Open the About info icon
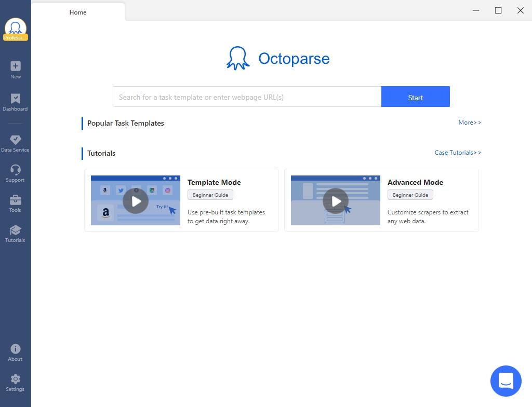 [15, 352]
